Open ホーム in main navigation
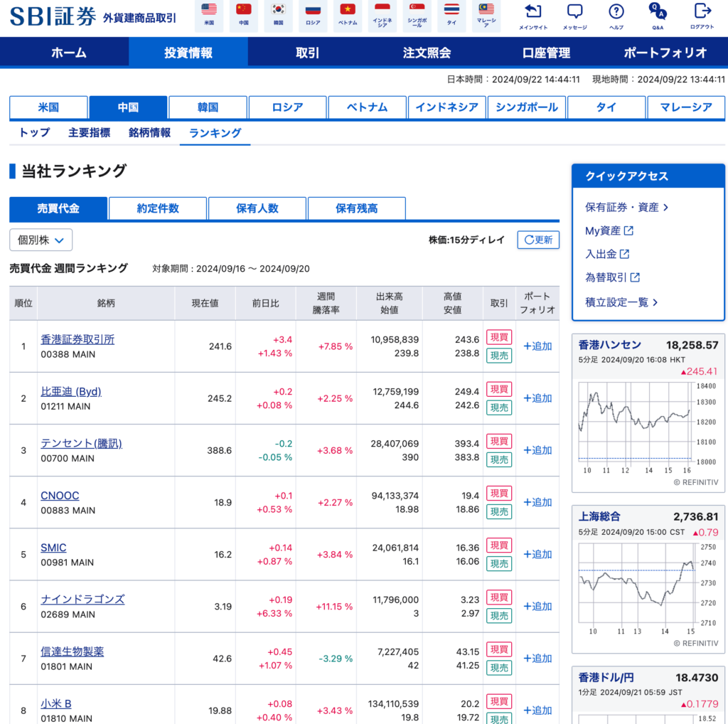 [69, 53]
